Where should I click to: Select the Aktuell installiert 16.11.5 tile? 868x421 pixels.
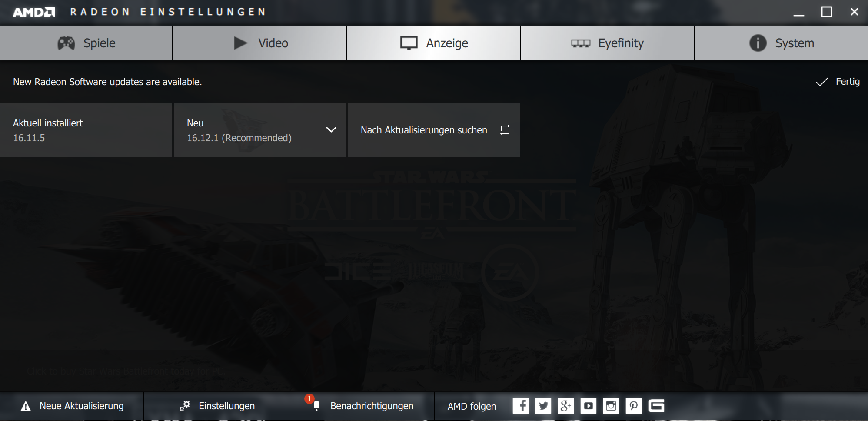86,130
